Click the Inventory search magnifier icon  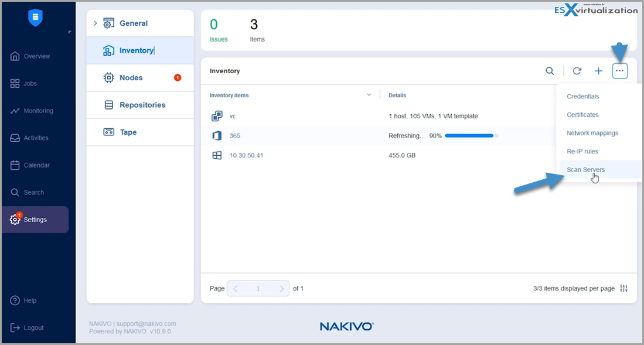550,71
